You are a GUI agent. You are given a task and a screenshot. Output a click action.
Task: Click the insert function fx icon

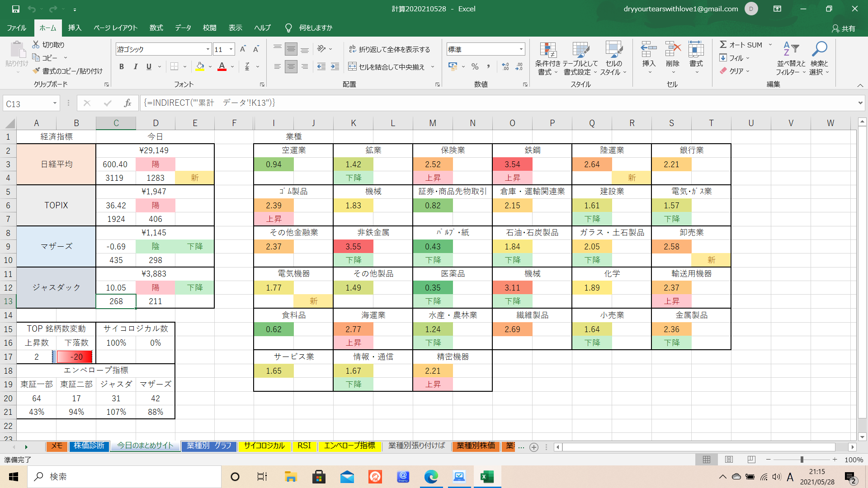click(x=127, y=103)
